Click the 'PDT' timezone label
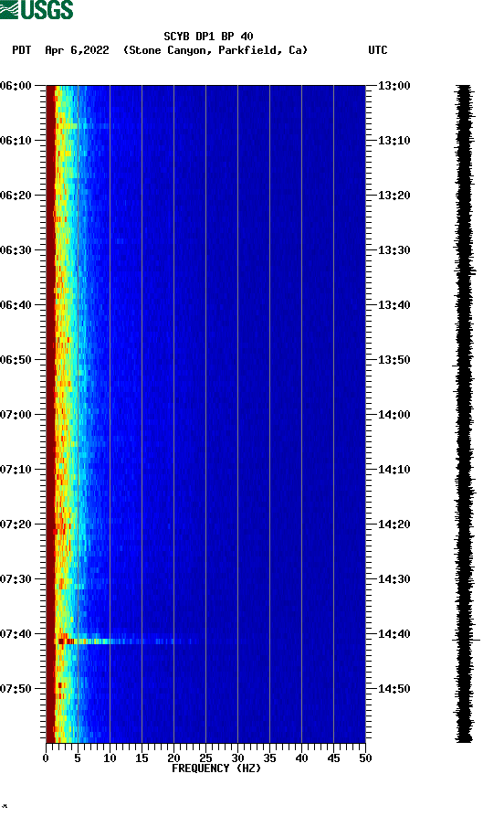 tap(21, 50)
